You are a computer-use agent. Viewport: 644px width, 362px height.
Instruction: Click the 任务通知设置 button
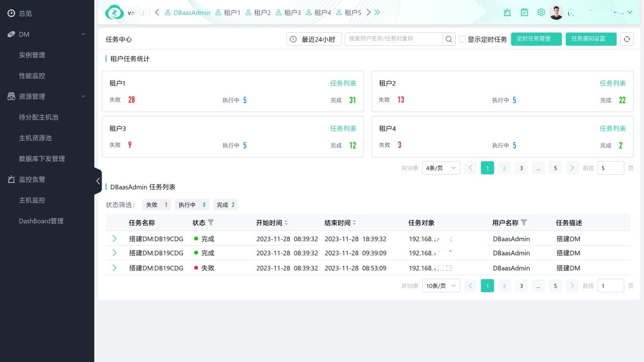(x=590, y=39)
